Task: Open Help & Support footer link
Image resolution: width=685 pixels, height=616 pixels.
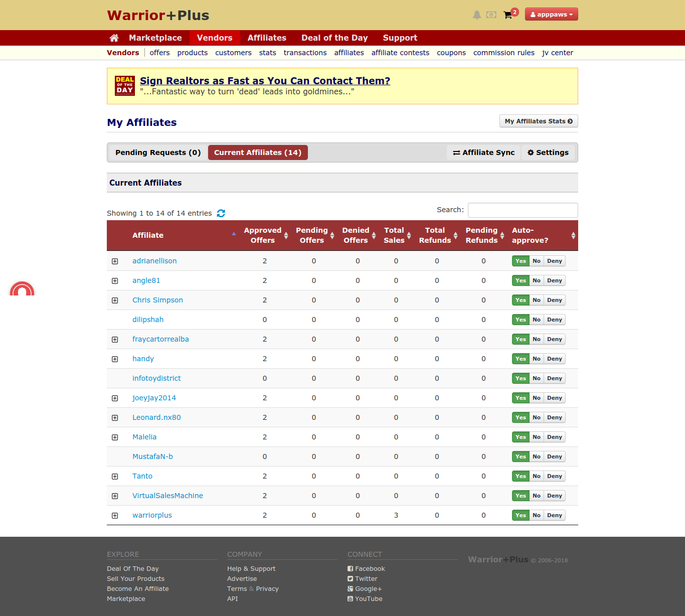Action: coord(251,569)
